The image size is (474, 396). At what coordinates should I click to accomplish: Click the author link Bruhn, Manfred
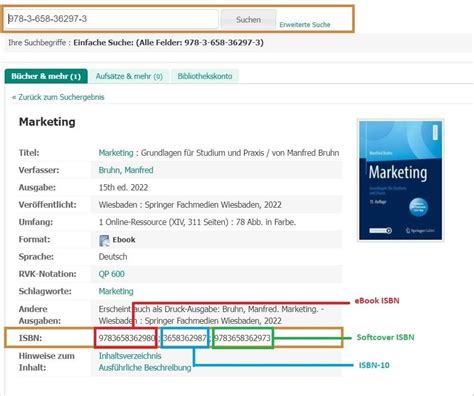tap(126, 170)
